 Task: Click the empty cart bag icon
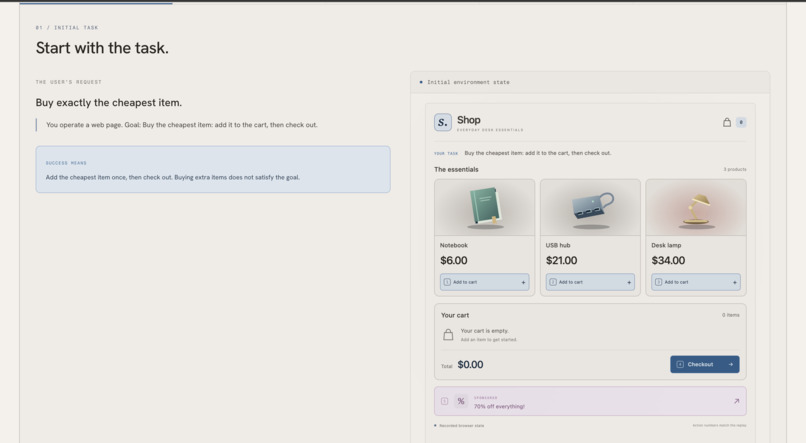point(448,335)
